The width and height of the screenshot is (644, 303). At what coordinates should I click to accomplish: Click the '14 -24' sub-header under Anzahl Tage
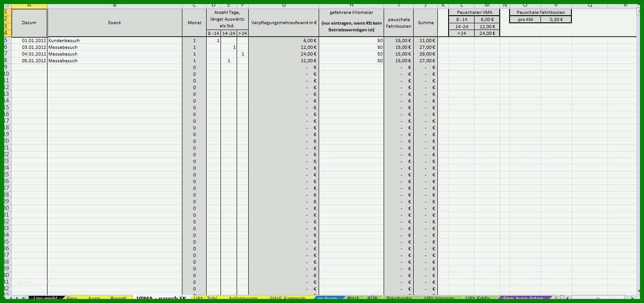229,33
